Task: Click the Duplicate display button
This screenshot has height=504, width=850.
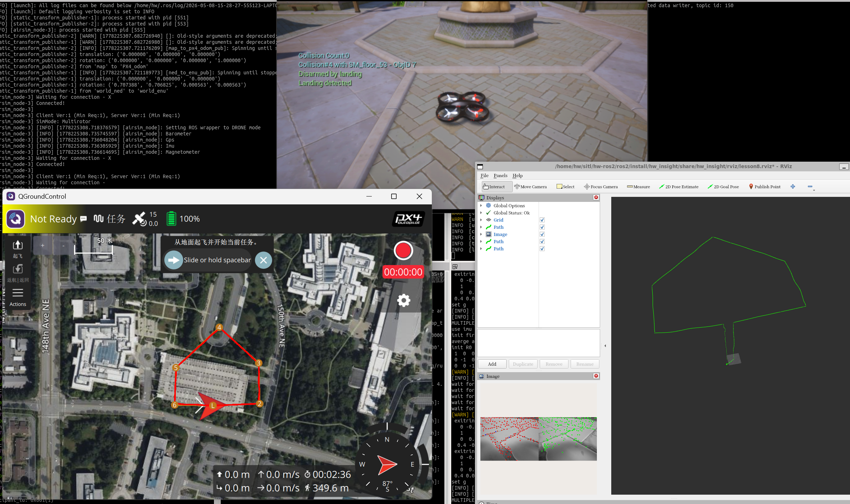Action: click(x=523, y=364)
